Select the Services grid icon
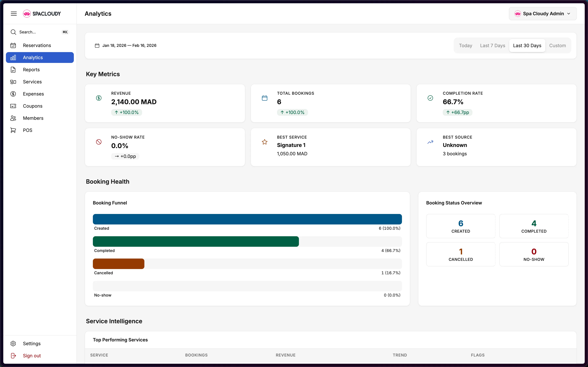 (x=13, y=82)
